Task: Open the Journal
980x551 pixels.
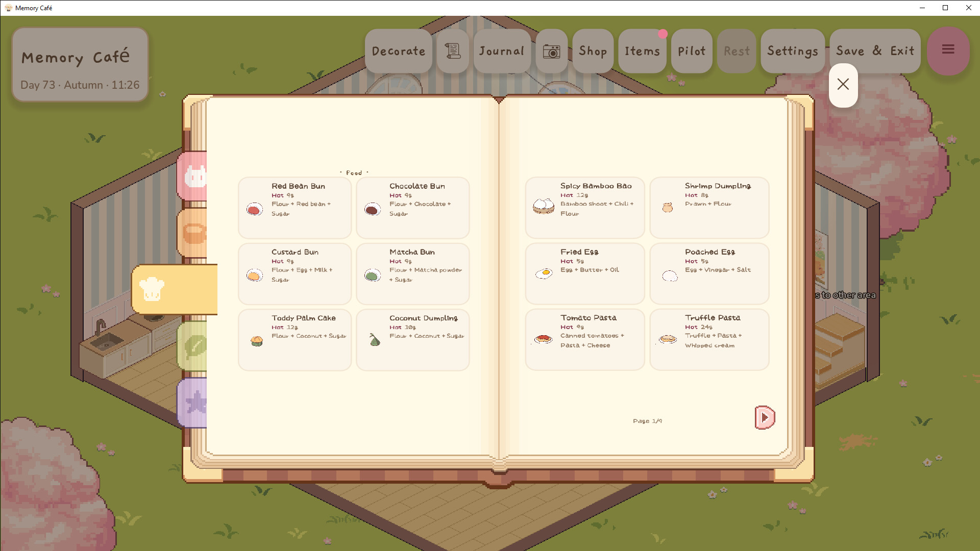Action: pos(502,51)
